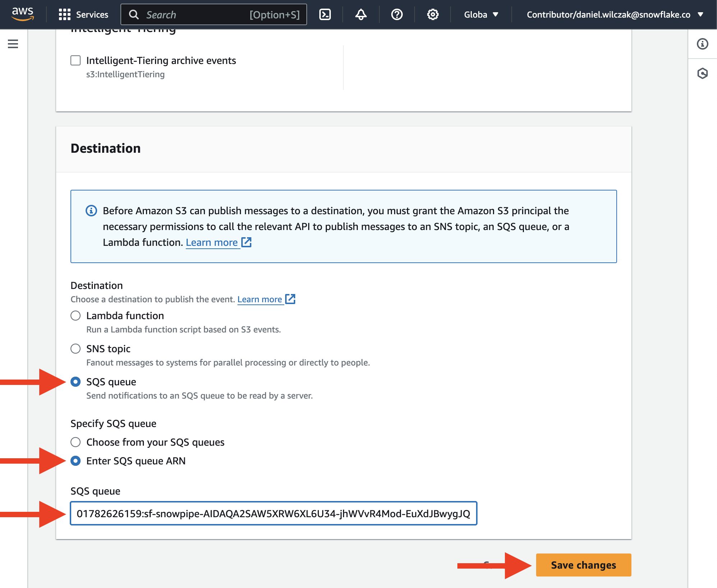Screen dimensions: 717x588
Task: Click the info circle in the banner
Action: 91,211
